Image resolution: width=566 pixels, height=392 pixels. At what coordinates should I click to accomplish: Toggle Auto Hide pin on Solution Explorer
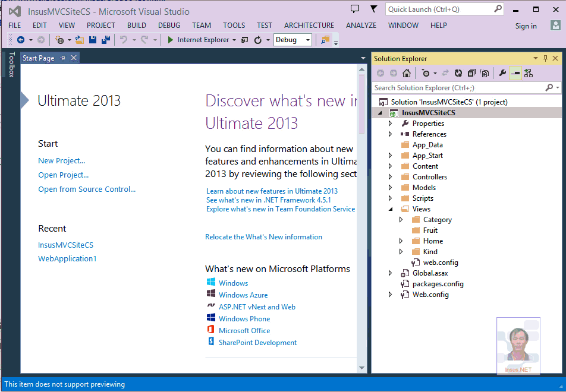pos(545,58)
